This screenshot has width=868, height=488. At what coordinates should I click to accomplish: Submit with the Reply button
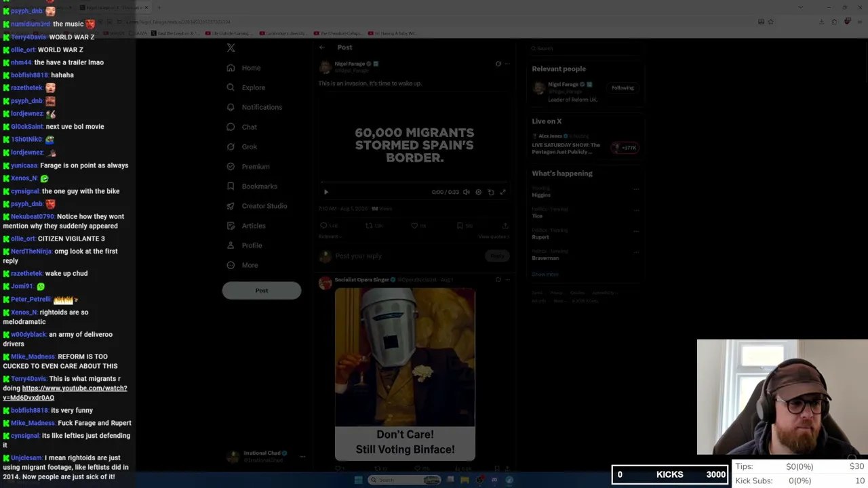(x=497, y=256)
